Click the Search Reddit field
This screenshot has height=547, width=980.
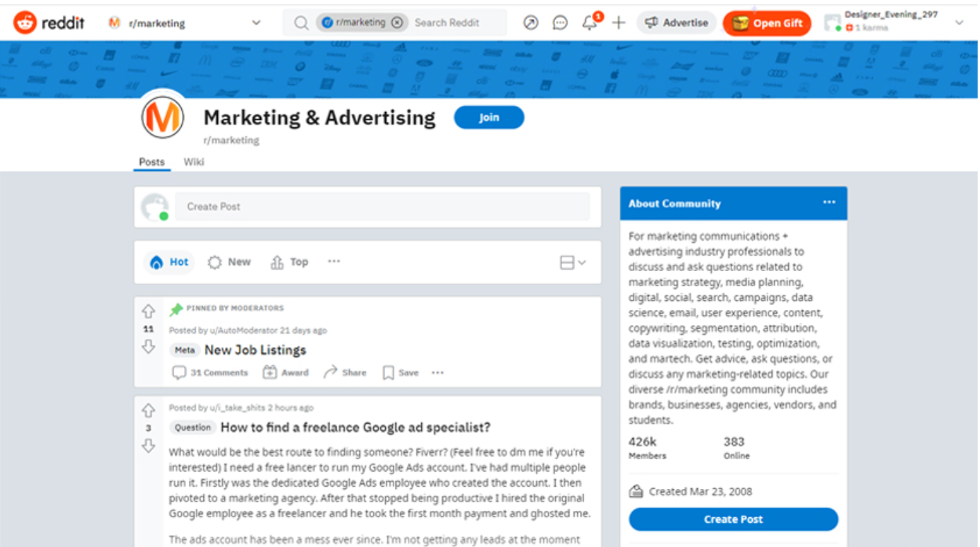[x=447, y=23]
